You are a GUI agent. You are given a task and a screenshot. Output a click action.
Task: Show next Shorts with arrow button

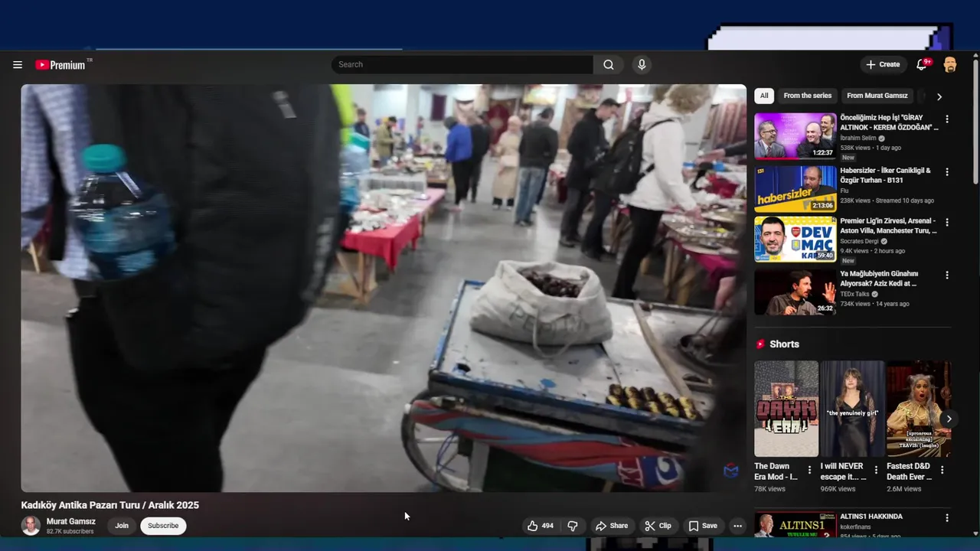coord(949,419)
